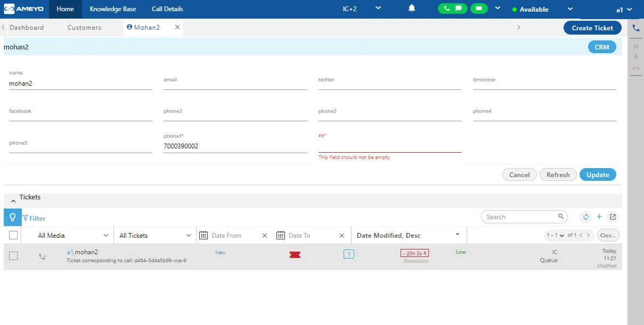Click the green ticket pill icon in header
The width and height of the screenshot is (644, 325).
coord(479,9)
